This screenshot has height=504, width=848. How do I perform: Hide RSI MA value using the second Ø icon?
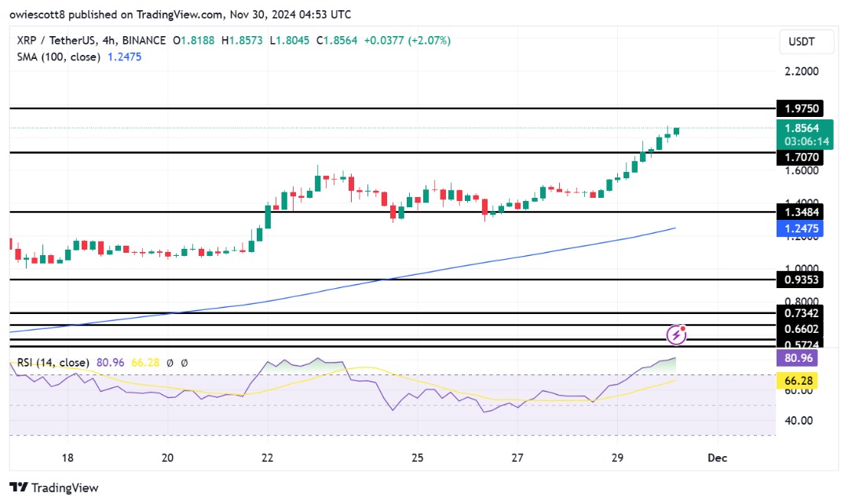185,363
